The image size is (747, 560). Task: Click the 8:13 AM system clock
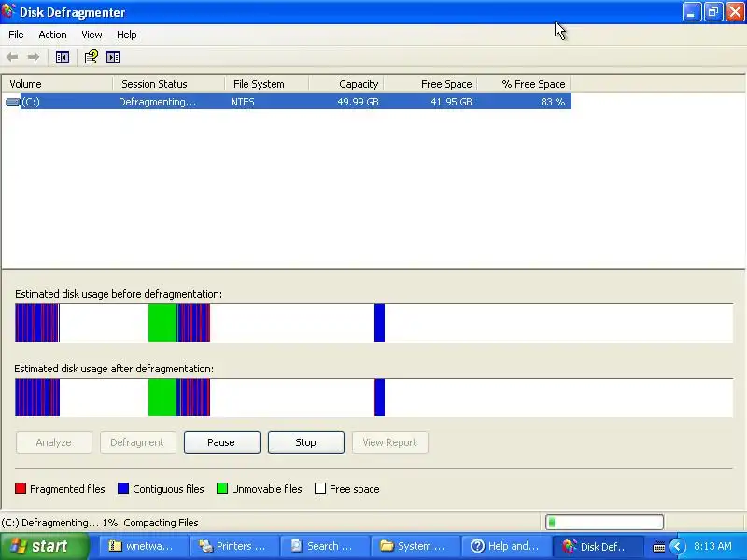click(712, 546)
